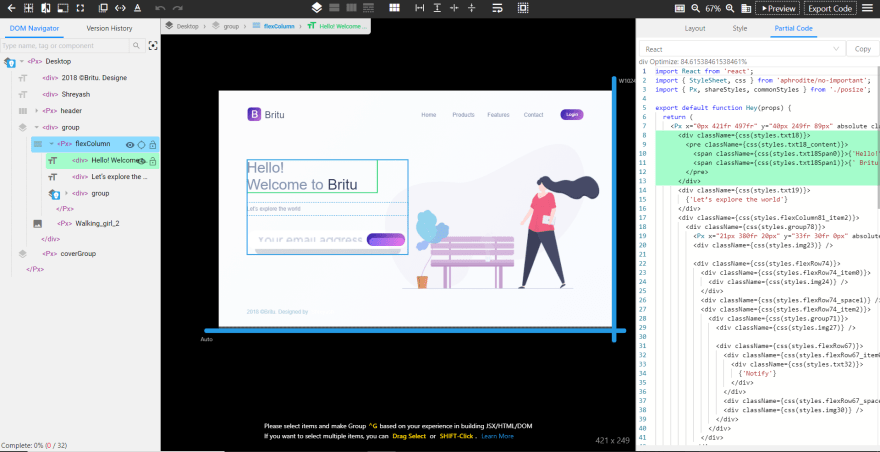The image size is (880, 452).
Task: Click the table view icon left of zoom
Action: point(680,8)
